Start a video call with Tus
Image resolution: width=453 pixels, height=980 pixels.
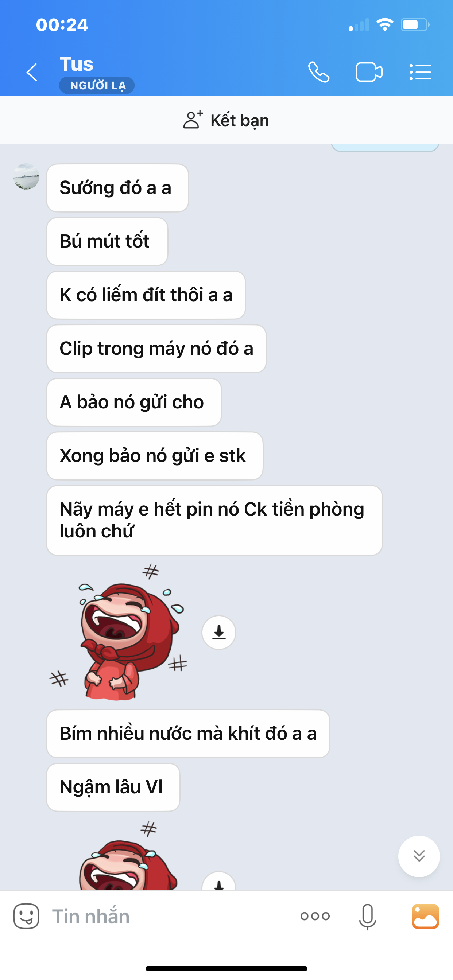pyautogui.click(x=369, y=72)
